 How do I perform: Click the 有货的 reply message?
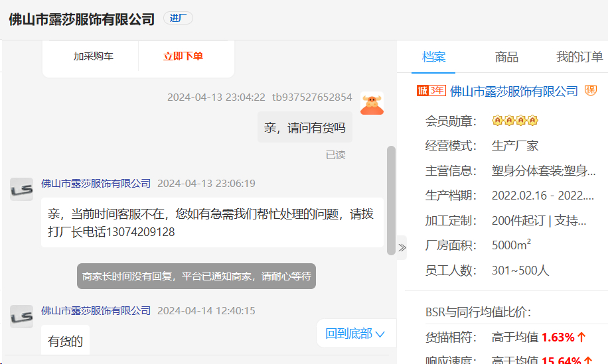pyautogui.click(x=65, y=341)
